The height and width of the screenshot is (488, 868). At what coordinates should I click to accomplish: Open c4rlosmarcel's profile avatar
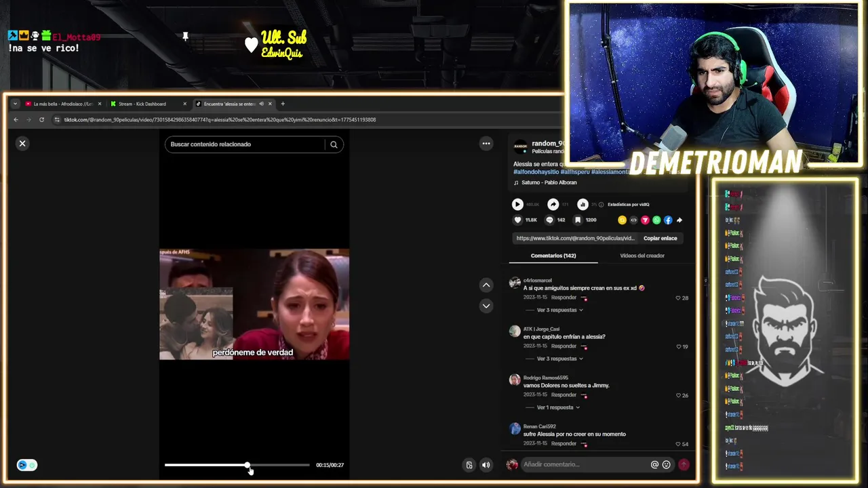(x=515, y=283)
